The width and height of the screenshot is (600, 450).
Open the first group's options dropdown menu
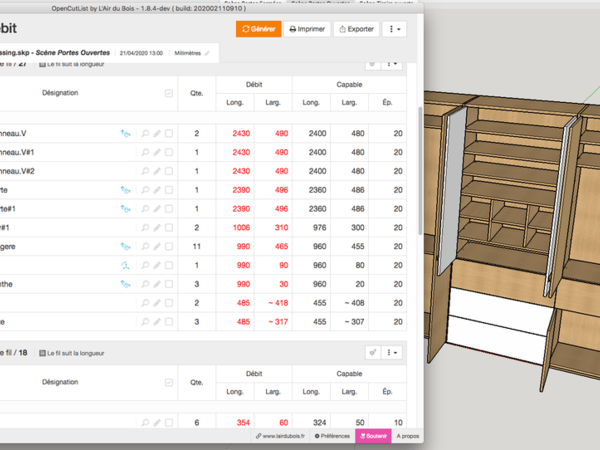coord(392,63)
